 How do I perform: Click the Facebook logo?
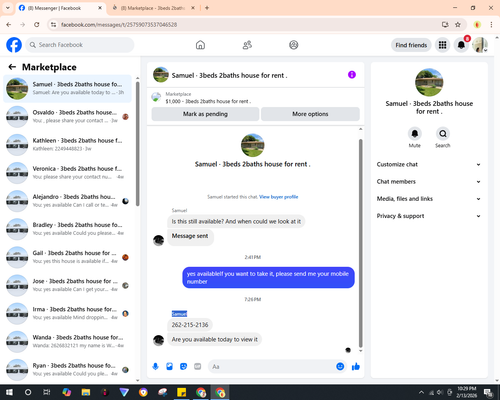tap(14, 45)
